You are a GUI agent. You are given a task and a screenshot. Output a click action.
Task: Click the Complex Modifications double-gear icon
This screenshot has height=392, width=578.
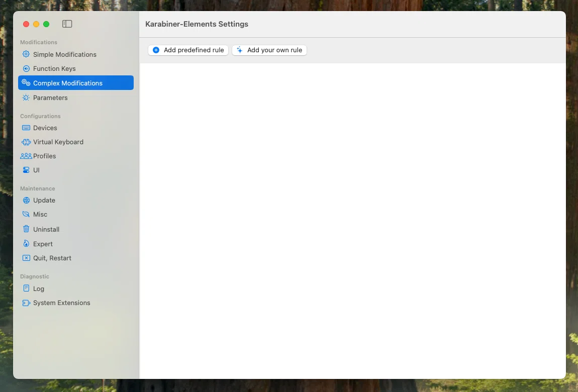pyautogui.click(x=26, y=83)
